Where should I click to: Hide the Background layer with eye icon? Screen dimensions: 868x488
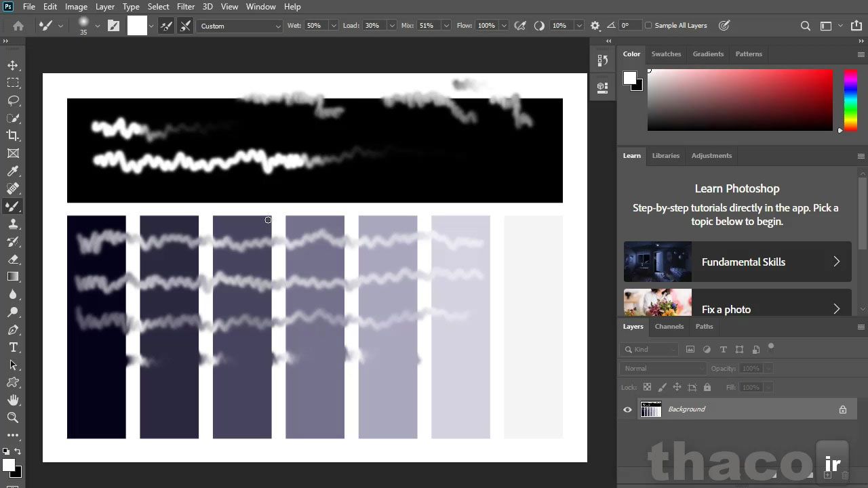point(627,409)
